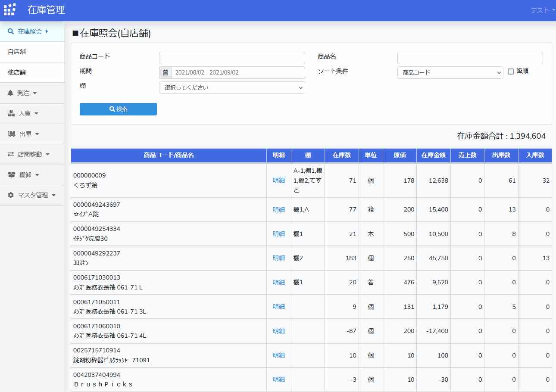Toggle the 降順 checkbox

point(511,72)
